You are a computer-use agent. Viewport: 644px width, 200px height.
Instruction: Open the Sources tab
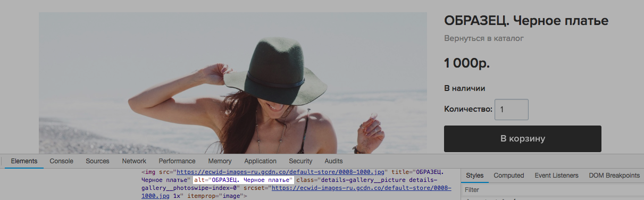97,161
